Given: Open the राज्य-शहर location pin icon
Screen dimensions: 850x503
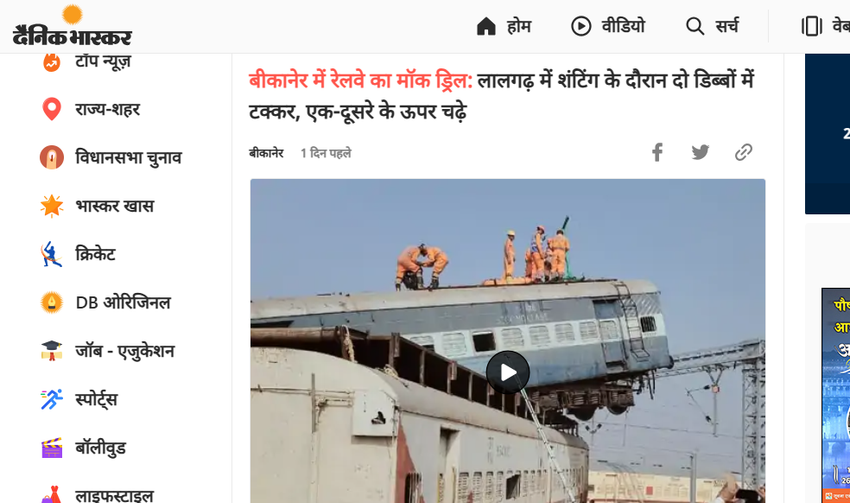Looking at the screenshot, I should click(51, 109).
